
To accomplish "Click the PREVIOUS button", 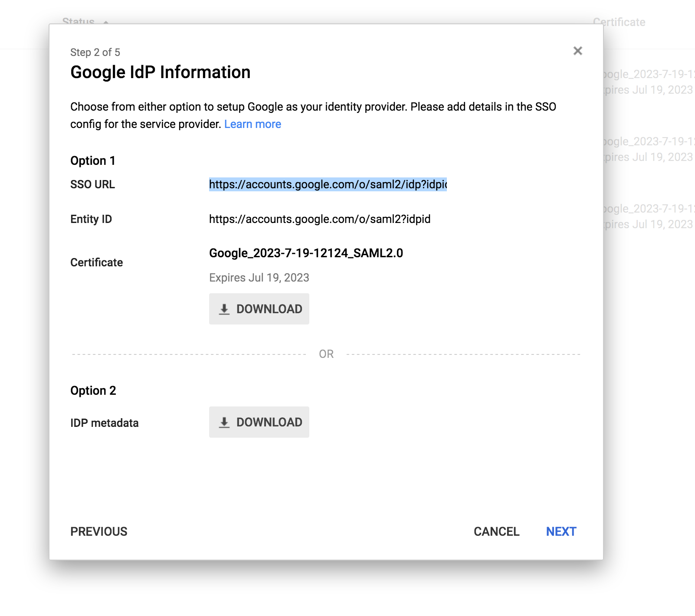I will pos(98,531).
